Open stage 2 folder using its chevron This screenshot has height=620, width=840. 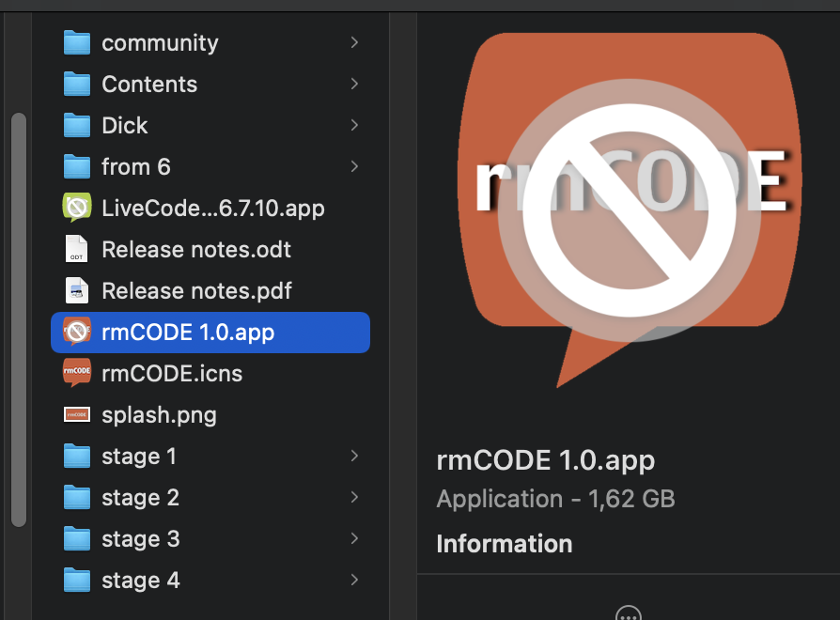354,497
